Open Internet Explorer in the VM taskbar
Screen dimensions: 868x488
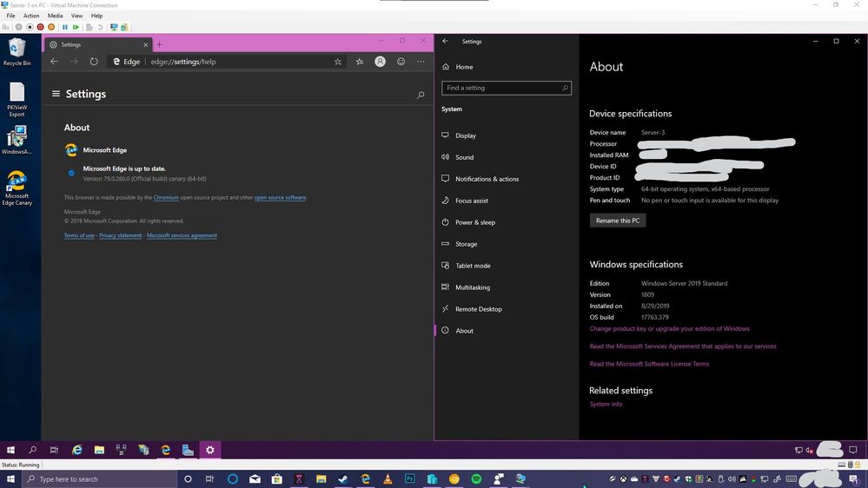[77, 450]
